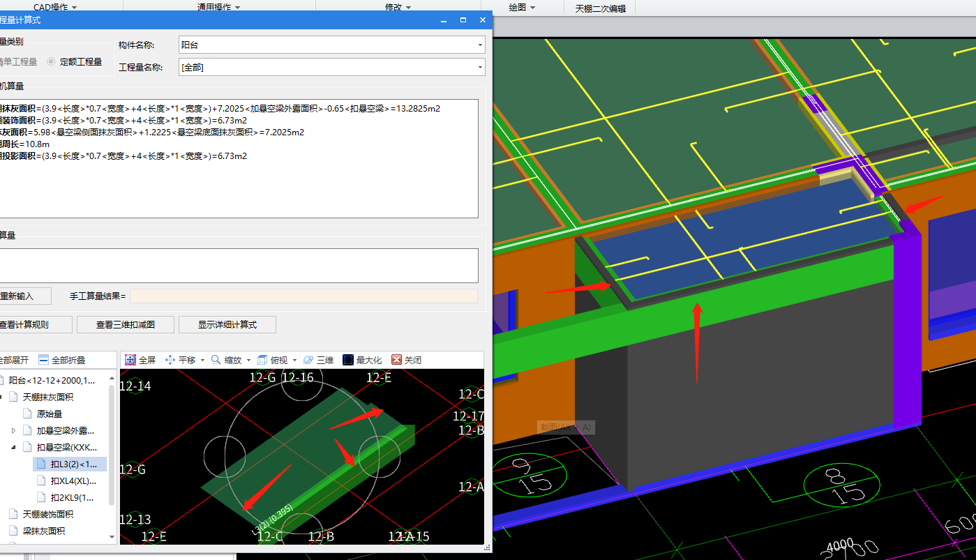Click the 显示详细计算式 button
This screenshot has width=976, height=560.
[x=227, y=324]
